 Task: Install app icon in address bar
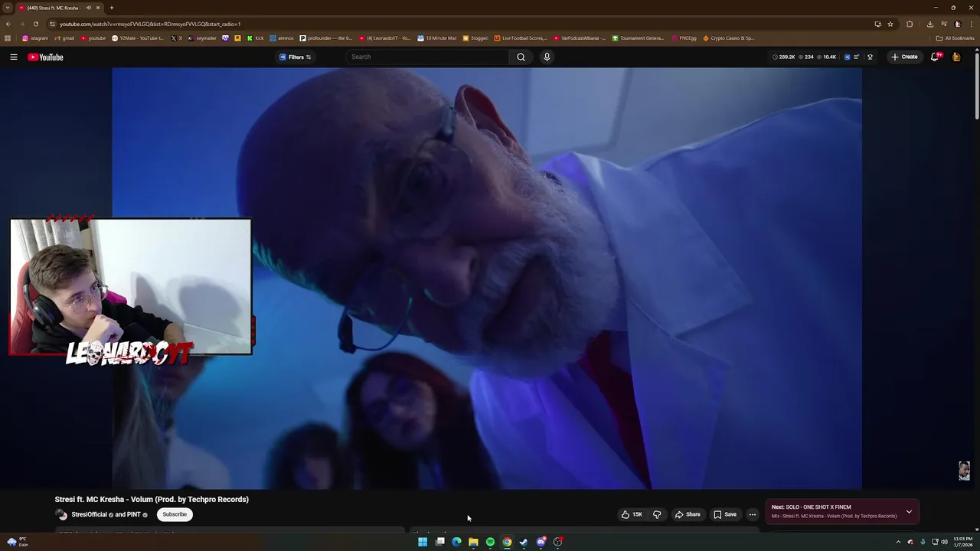pyautogui.click(x=877, y=24)
